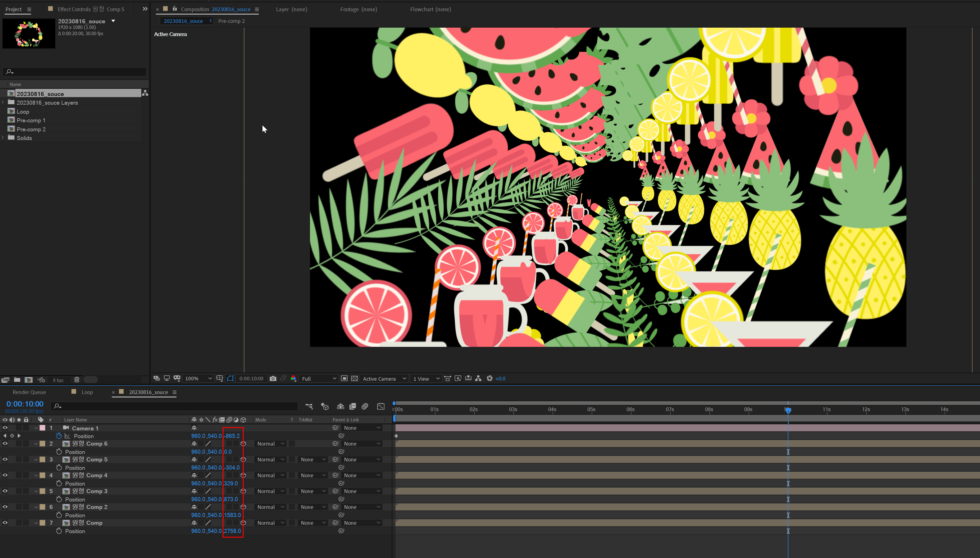The width and height of the screenshot is (980, 558).
Task: Open grid and guide options icon
Action: tap(220, 378)
